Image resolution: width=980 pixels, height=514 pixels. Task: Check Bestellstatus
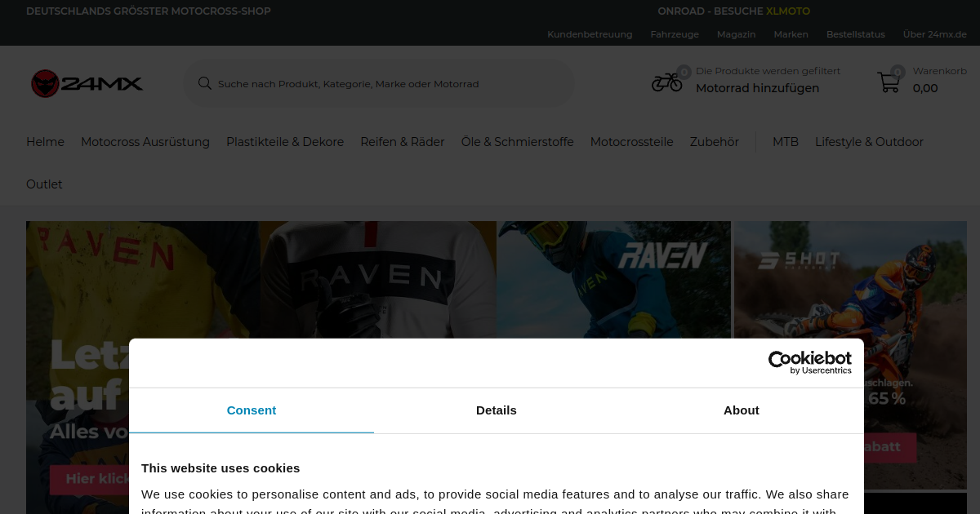pos(856,34)
